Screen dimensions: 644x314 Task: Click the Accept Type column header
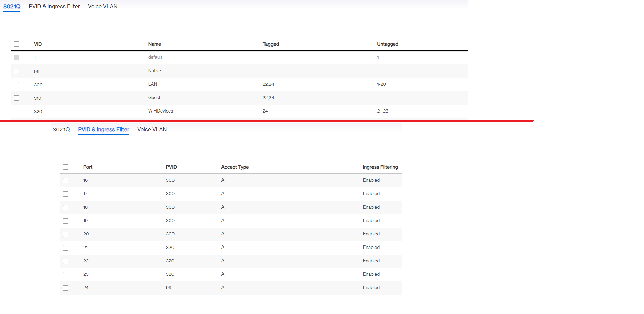tap(235, 167)
